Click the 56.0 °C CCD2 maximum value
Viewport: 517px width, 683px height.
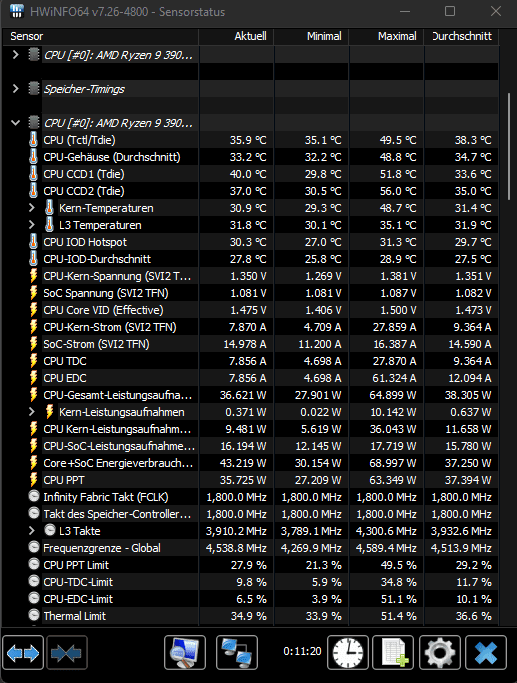tap(398, 191)
